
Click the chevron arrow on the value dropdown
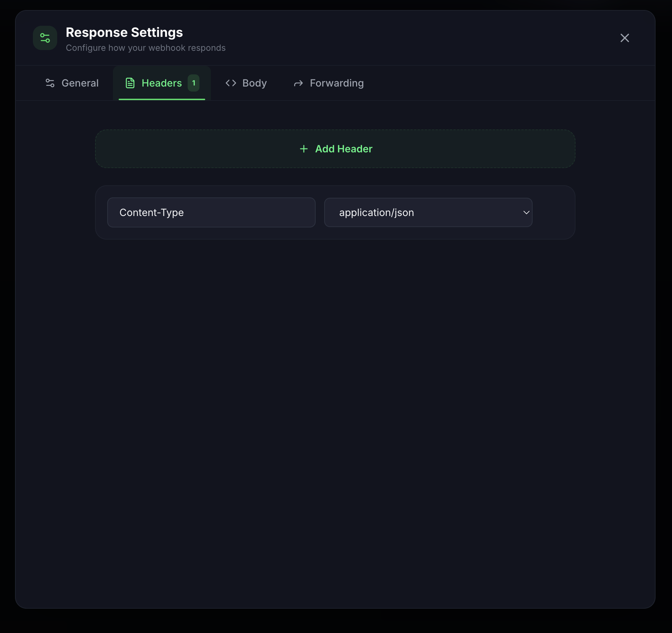526,212
